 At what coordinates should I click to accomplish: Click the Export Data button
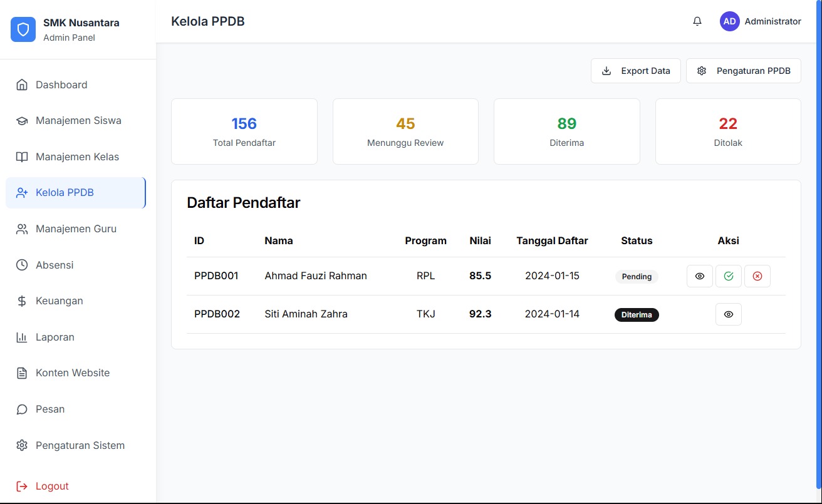pyautogui.click(x=635, y=71)
